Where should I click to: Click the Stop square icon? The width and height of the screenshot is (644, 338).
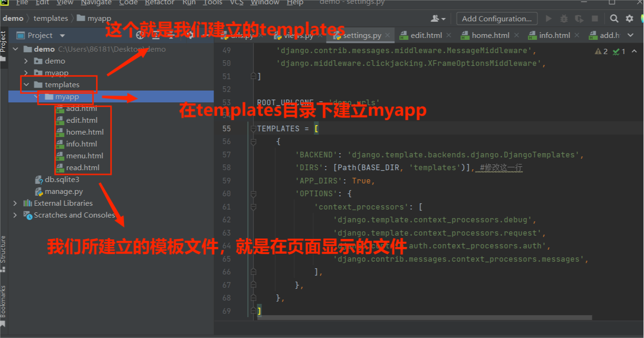tap(595, 18)
